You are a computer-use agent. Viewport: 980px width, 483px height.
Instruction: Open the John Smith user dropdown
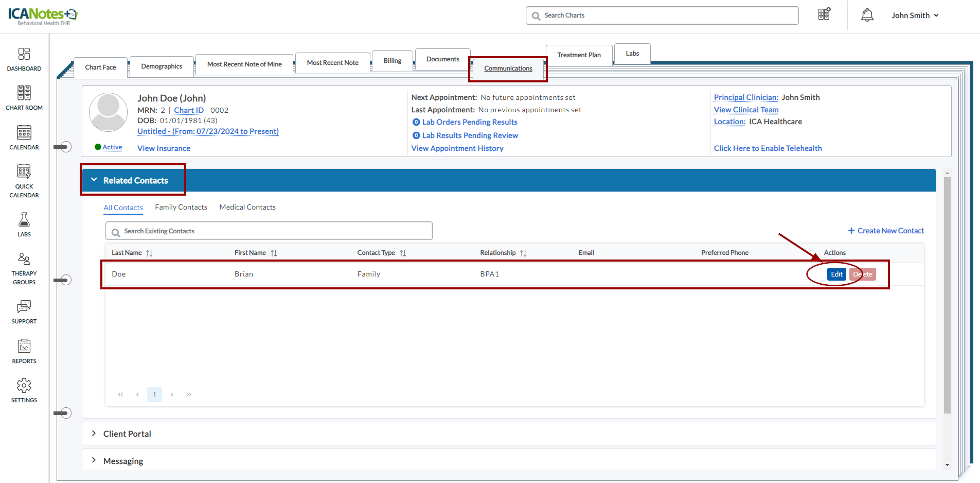click(x=915, y=15)
